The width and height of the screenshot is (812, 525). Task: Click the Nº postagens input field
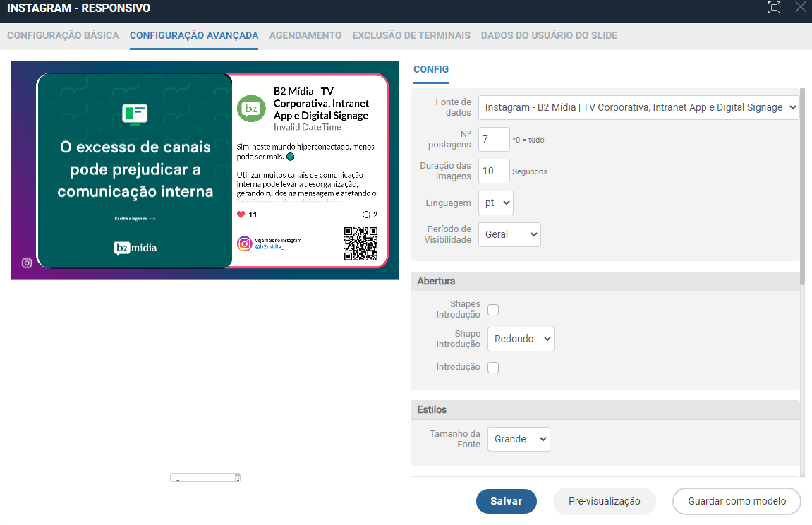(494, 139)
